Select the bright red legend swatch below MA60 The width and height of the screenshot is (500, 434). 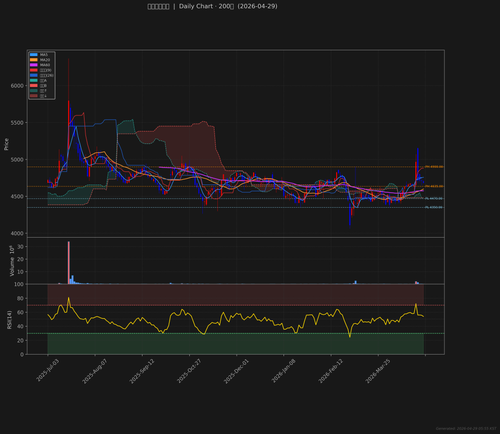34,70
